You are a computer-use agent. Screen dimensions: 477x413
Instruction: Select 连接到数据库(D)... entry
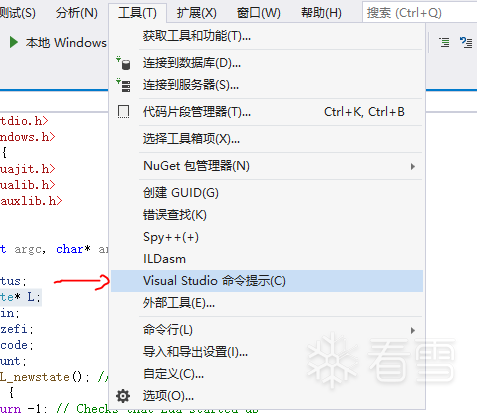coord(267,63)
